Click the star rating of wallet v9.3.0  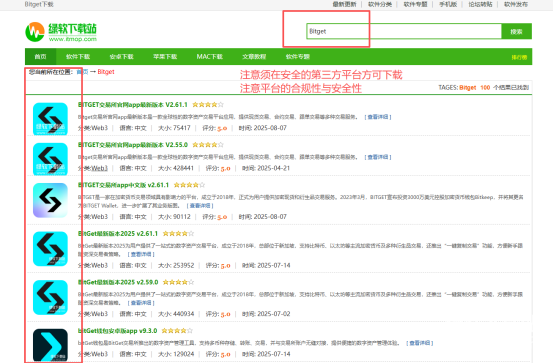(177, 331)
